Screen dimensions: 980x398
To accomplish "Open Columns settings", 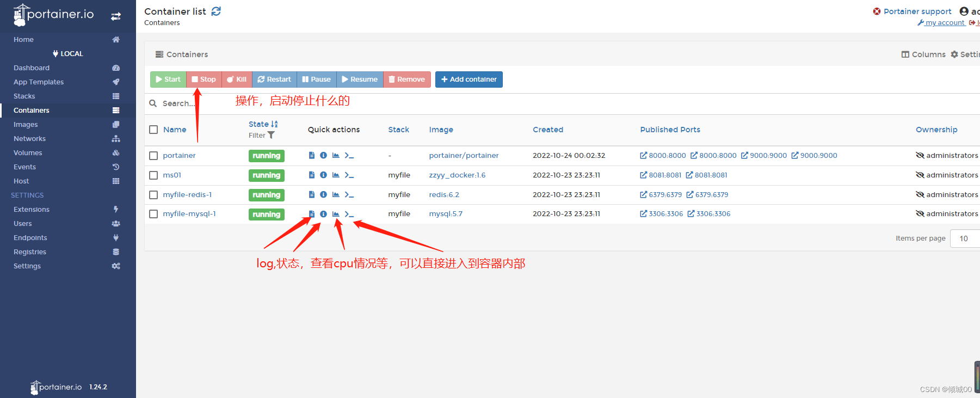I will click(x=923, y=54).
